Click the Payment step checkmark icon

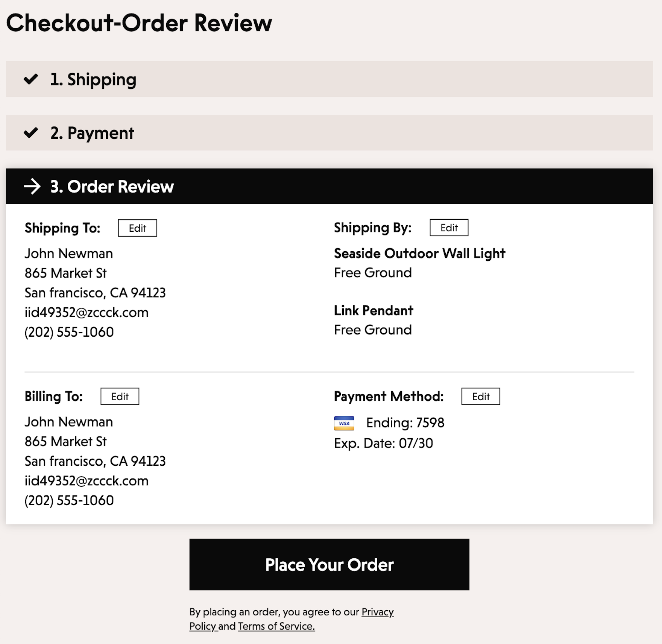[31, 133]
